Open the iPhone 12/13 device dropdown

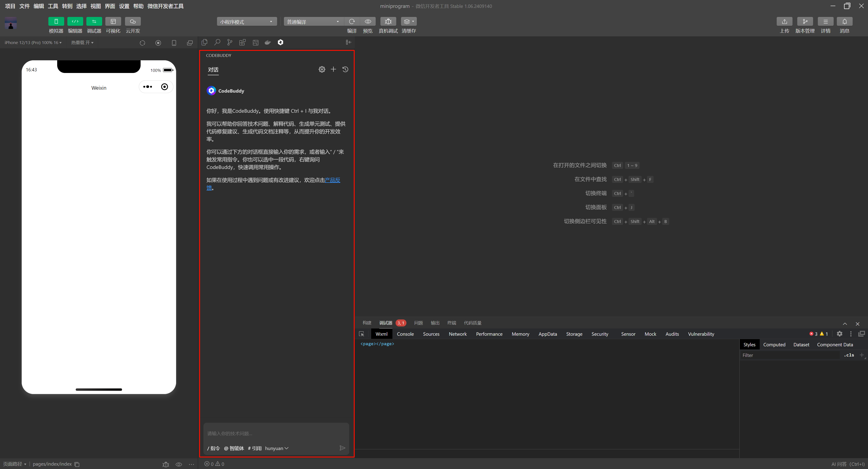click(33, 42)
